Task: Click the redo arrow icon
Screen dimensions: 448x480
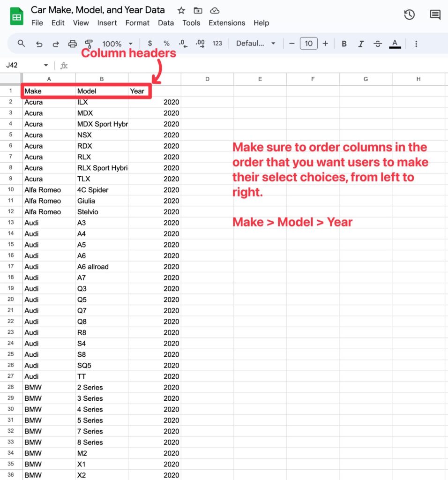Action: [55, 44]
